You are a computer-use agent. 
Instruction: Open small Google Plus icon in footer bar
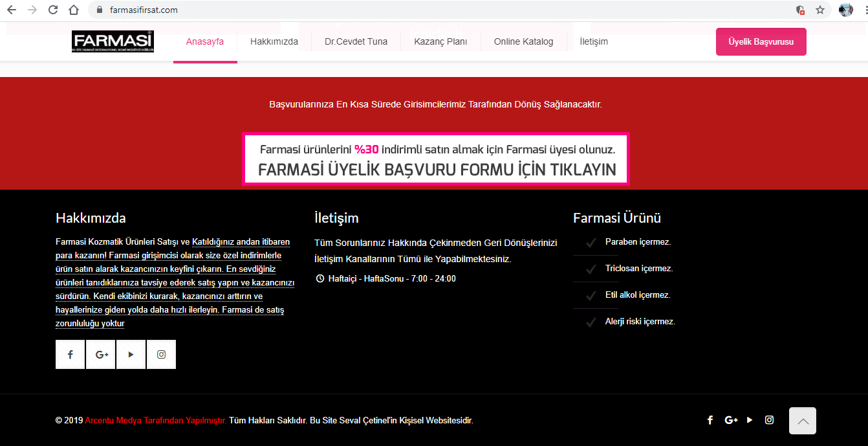point(732,420)
